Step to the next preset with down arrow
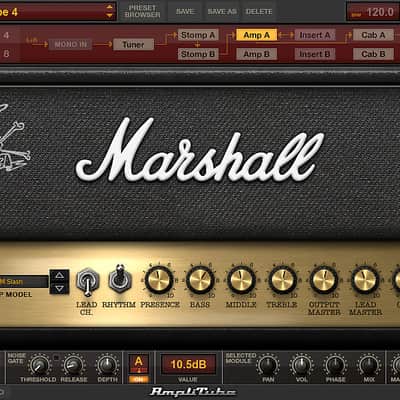400x400 pixels. pyautogui.click(x=109, y=15)
